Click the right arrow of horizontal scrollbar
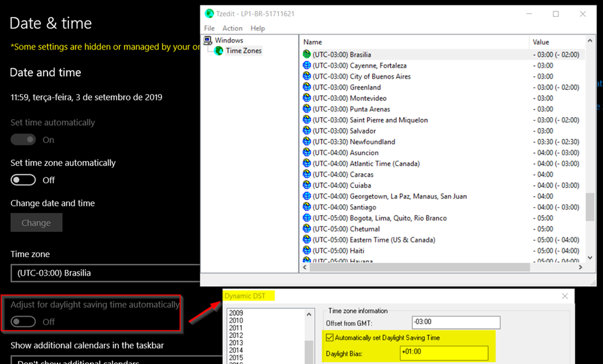The height and width of the screenshot is (364, 603). pyautogui.click(x=580, y=267)
